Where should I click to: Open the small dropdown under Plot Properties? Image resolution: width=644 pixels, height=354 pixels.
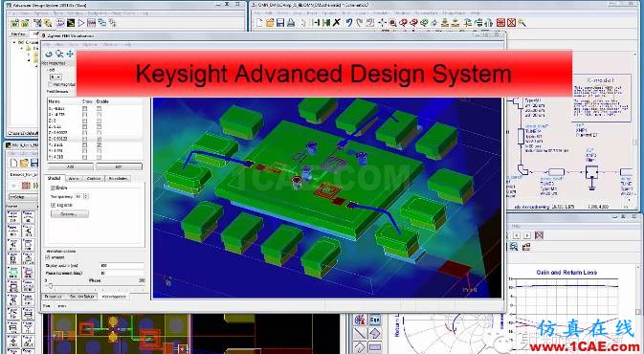point(56,77)
